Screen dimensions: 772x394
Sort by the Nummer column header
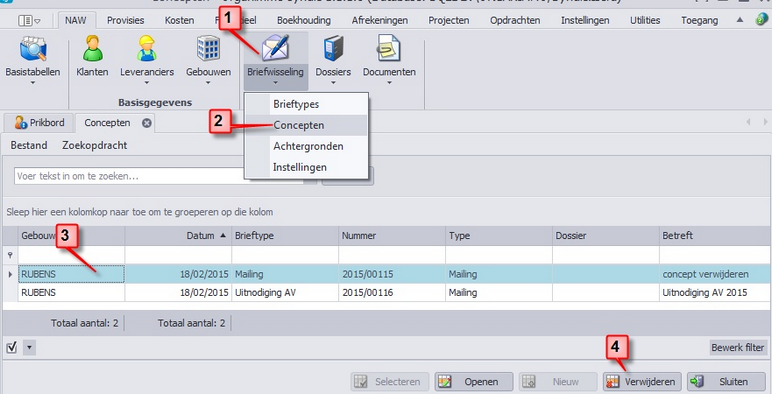pyautogui.click(x=392, y=236)
